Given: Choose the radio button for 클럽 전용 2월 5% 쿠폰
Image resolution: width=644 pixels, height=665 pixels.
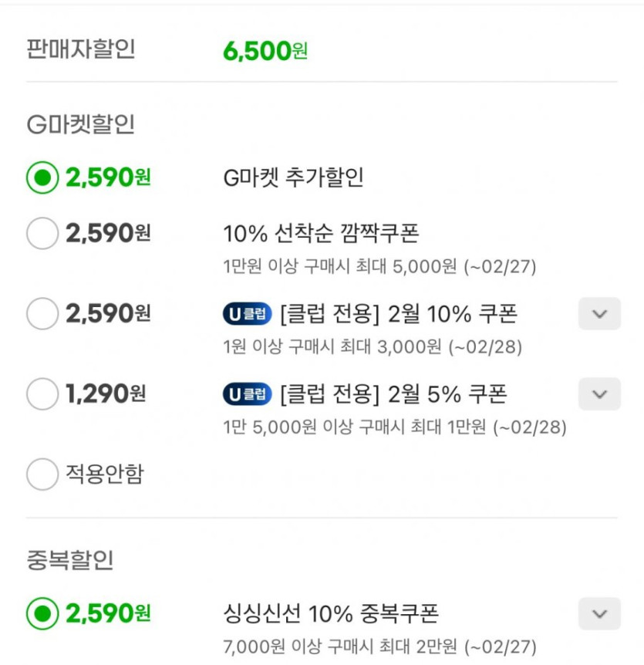Looking at the screenshot, I should (42, 395).
